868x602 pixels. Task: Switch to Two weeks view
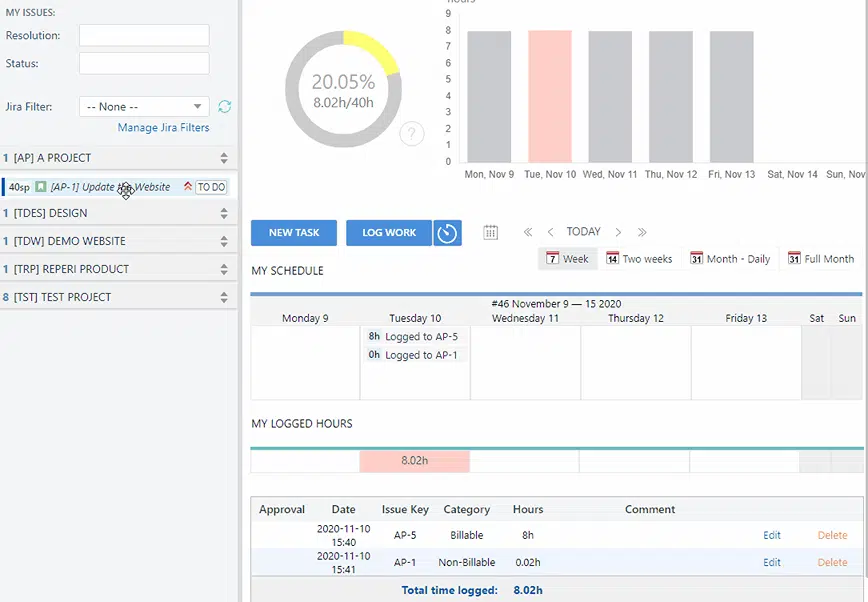[639, 259]
